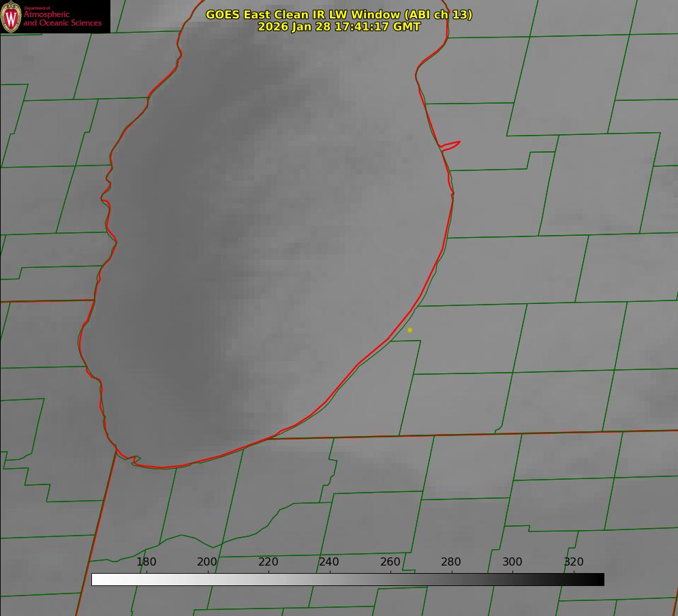Click the 180 colorbar label
Screen dimensions: 678x616
(146, 561)
